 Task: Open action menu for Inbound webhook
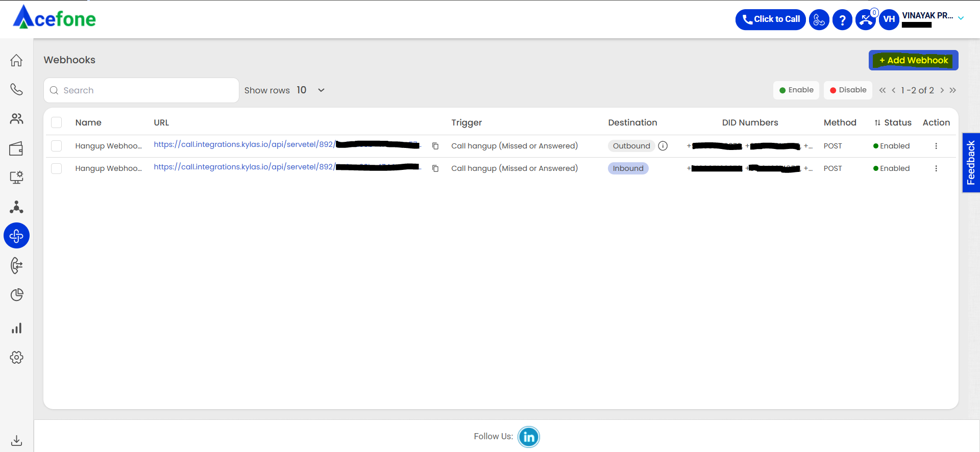(x=936, y=168)
